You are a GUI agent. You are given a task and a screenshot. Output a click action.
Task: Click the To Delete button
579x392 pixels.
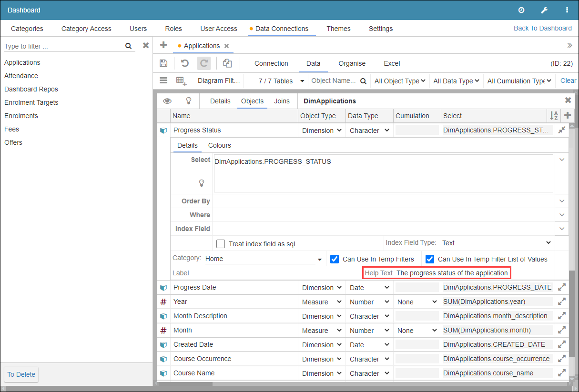click(21, 374)
